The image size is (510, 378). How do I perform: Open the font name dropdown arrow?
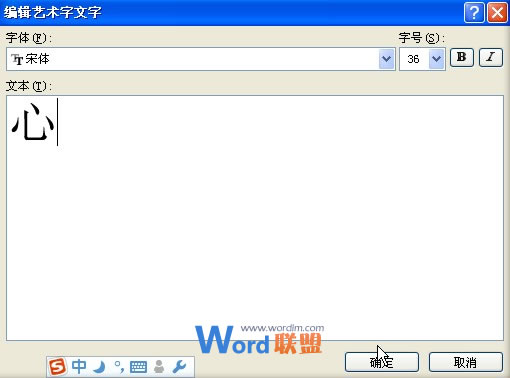[x=387, y=59]
